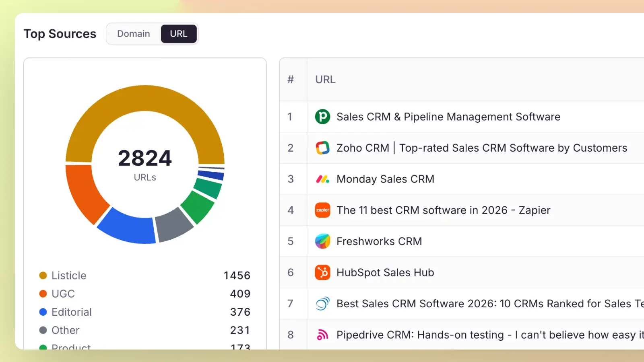Open Pipedrive CRM: Hands-on testing link
Image resolution: width=644 pixels, height=362 pixels.
point(490,335)
